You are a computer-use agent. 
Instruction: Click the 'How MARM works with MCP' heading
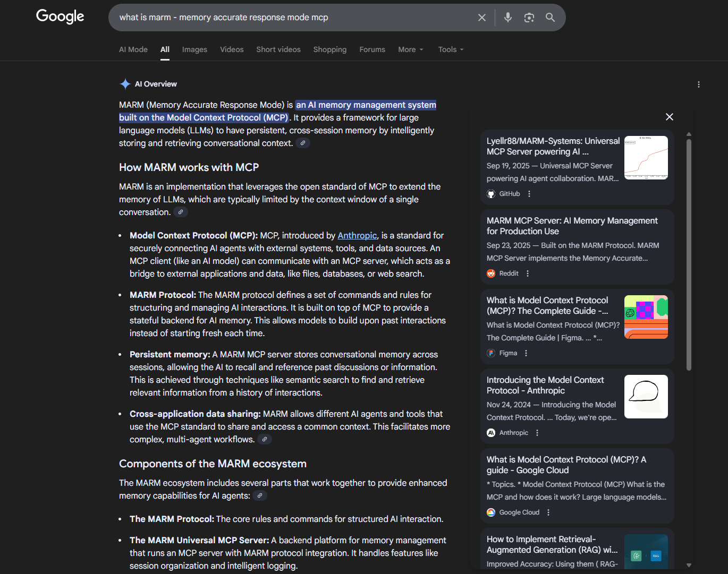(x=189, y=167)
